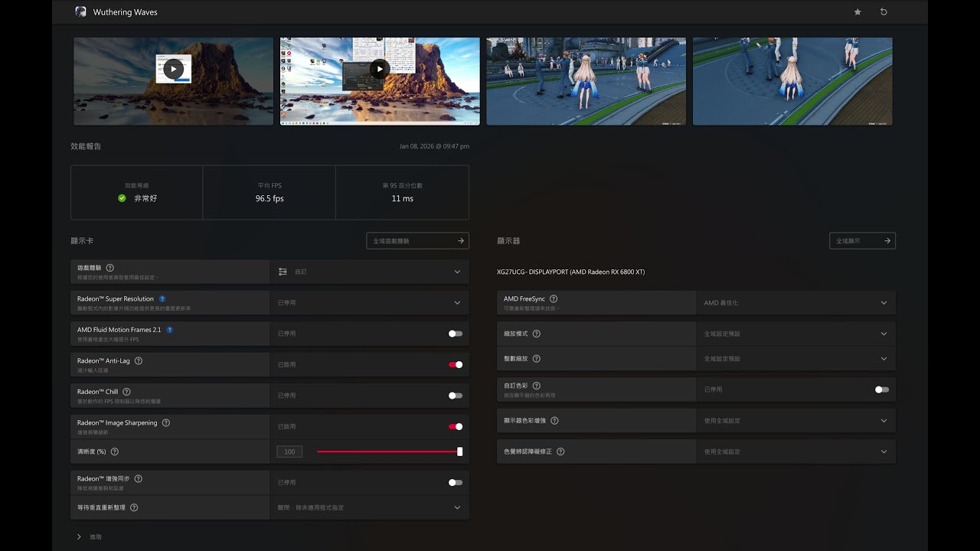
Task: Disable the Radeon Anti-Lag switch
Action: point(456,364)
